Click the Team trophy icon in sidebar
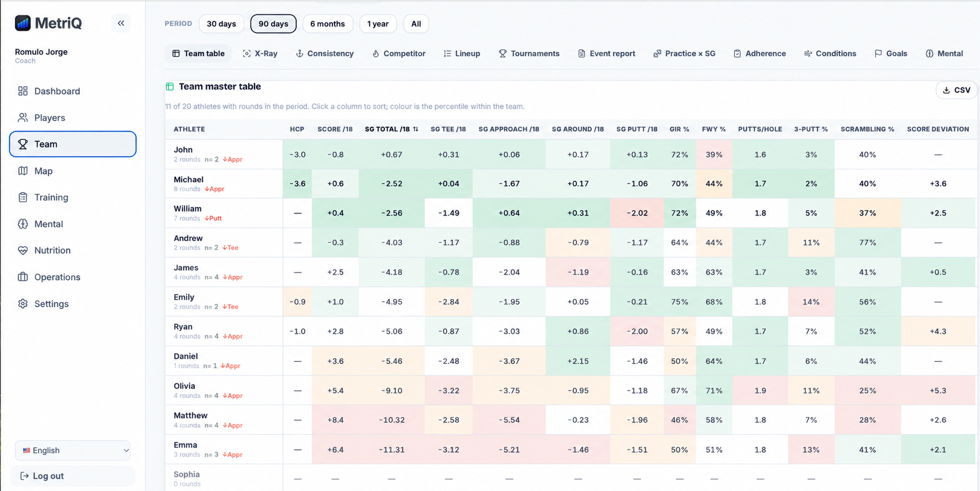Image resolution: width=980 pixels, height=491 pixels. point(23,144)
